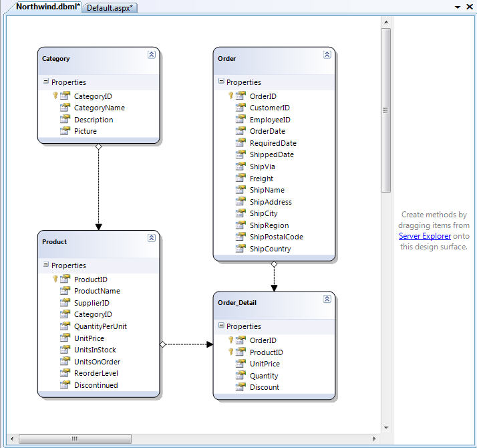This screenshot has width=477, height=448.
Task: Click the property icon beside UnitsInStock
Action: [65, 350]
